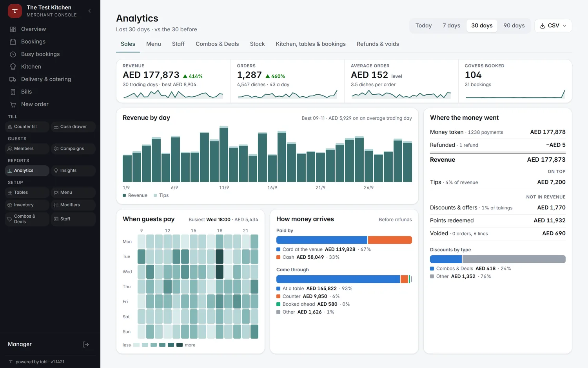Open the Stock tab
The width and height of the screenshot is (588, 368).
tap(258, 44)
